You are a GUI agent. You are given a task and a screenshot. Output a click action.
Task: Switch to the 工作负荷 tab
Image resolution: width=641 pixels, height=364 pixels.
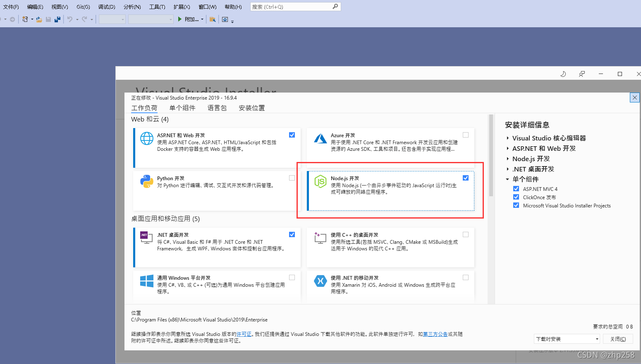coord(144,108)
